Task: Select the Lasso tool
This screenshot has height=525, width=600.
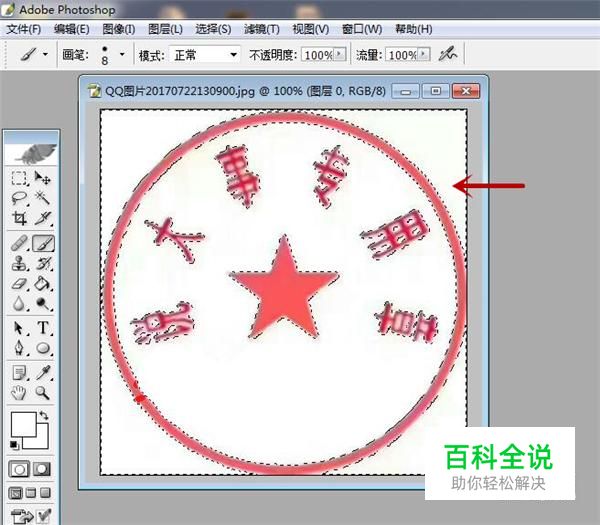Action: [19, 198]
